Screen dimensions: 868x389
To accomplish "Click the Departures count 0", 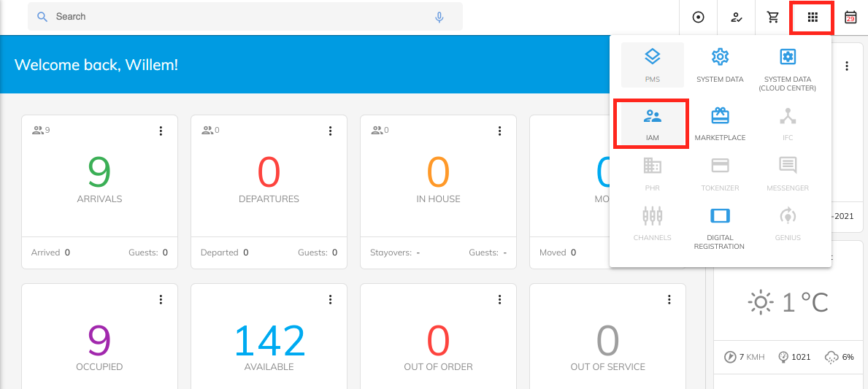I will pyautogui.click(x=269, y=172).
